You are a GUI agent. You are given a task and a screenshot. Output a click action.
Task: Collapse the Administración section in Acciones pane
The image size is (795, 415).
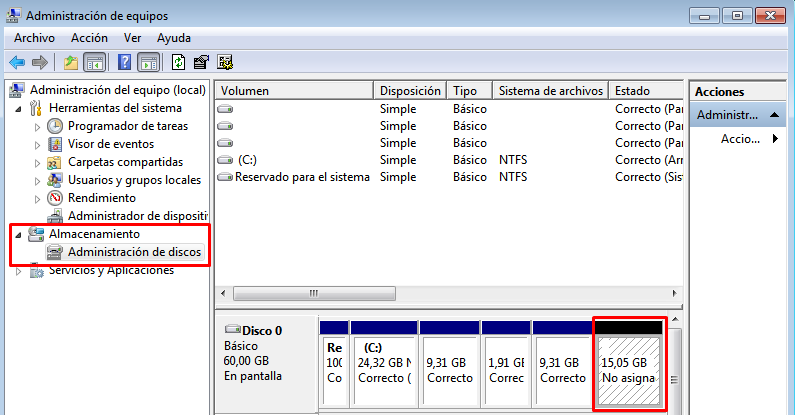pos(774,115)
